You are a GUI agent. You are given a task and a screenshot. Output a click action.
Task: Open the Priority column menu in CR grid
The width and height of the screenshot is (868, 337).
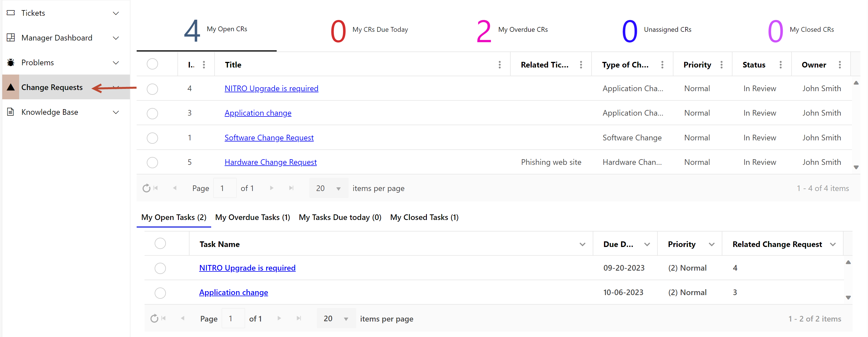click(721, 65)
